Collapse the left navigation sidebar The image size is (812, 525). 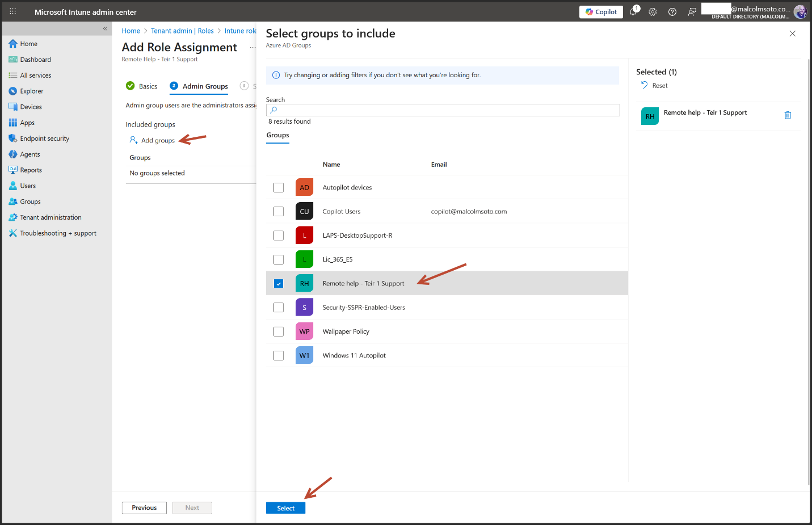105,28
